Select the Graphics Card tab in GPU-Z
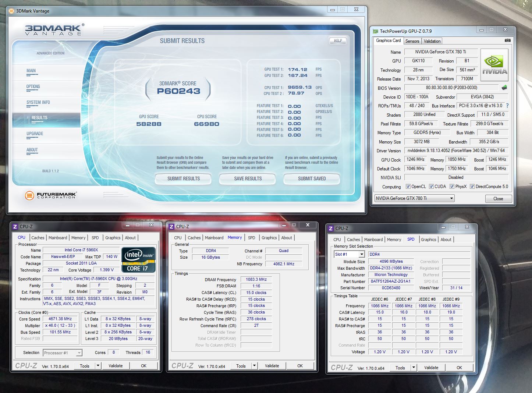Image resolution: width=532 pixels, height=393 pixels. tap(389, 40)
